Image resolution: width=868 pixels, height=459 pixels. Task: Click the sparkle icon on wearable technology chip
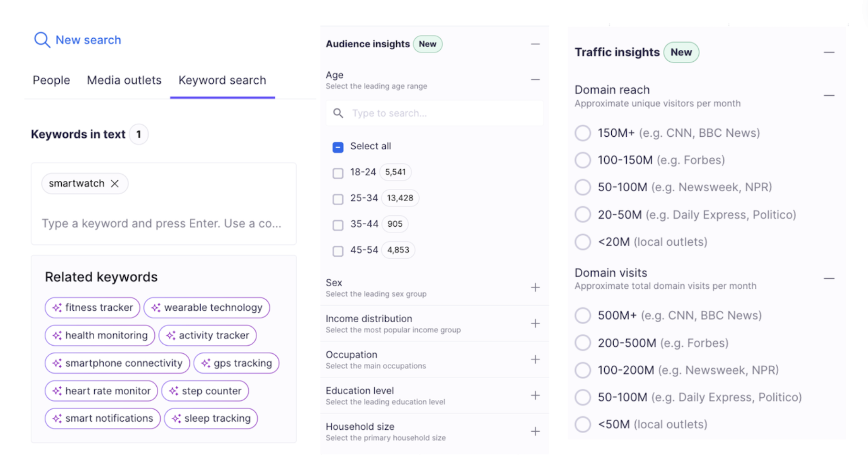(156, 307)
